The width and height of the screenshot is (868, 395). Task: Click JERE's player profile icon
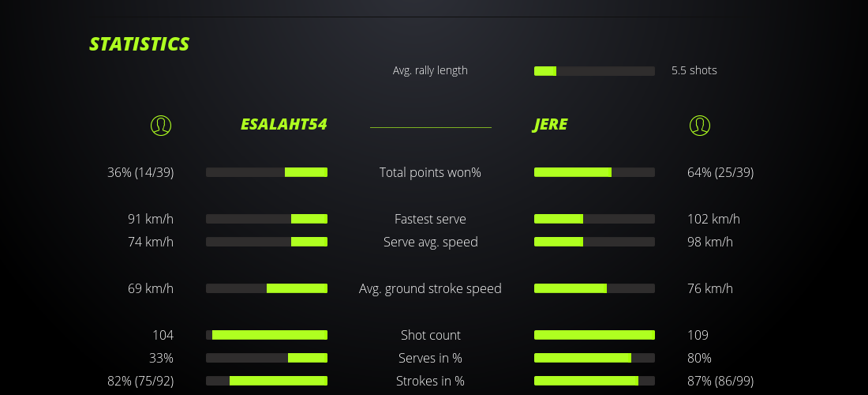(699, 125)
